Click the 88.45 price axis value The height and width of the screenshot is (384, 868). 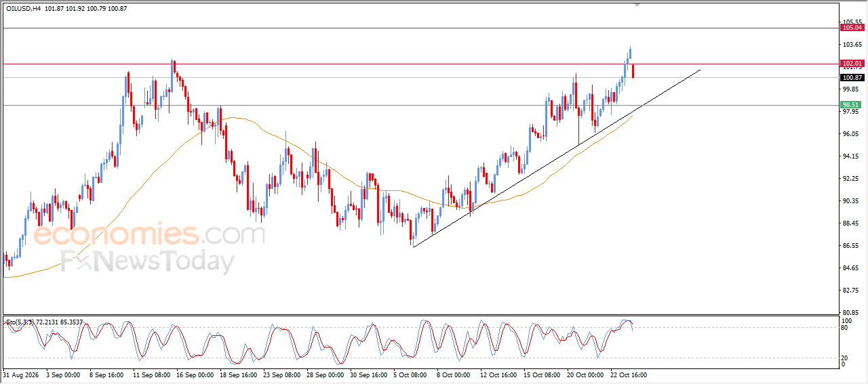tap(852, 223)
